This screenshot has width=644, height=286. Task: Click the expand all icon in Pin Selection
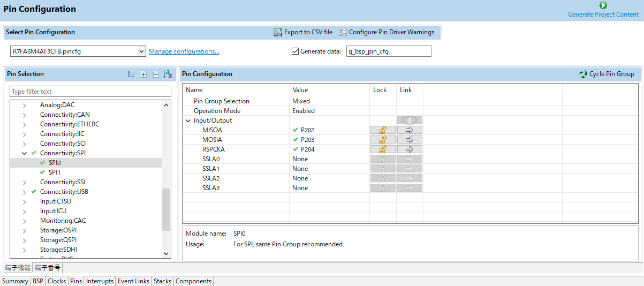143,74
